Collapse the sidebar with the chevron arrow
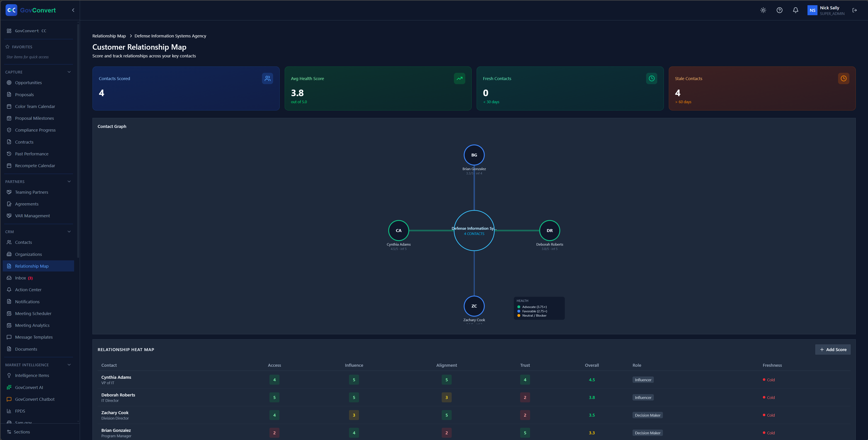Viewport: 868px width, 440px height. (x=73, y=10)
